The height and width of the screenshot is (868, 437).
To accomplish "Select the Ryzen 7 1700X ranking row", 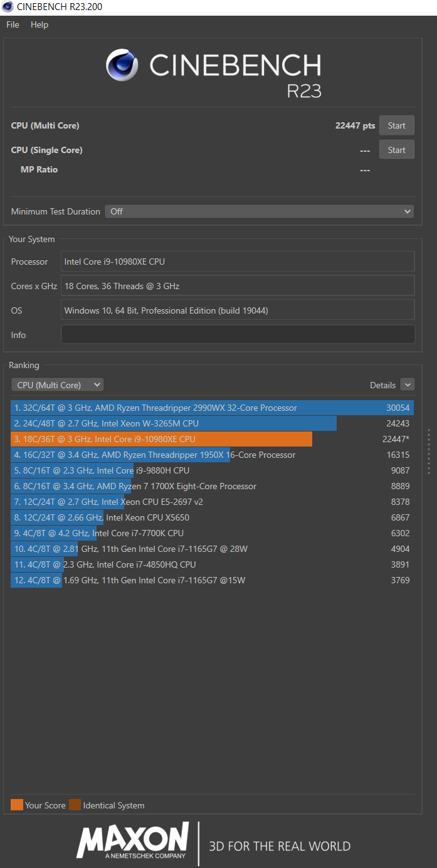I will (213, 486).
